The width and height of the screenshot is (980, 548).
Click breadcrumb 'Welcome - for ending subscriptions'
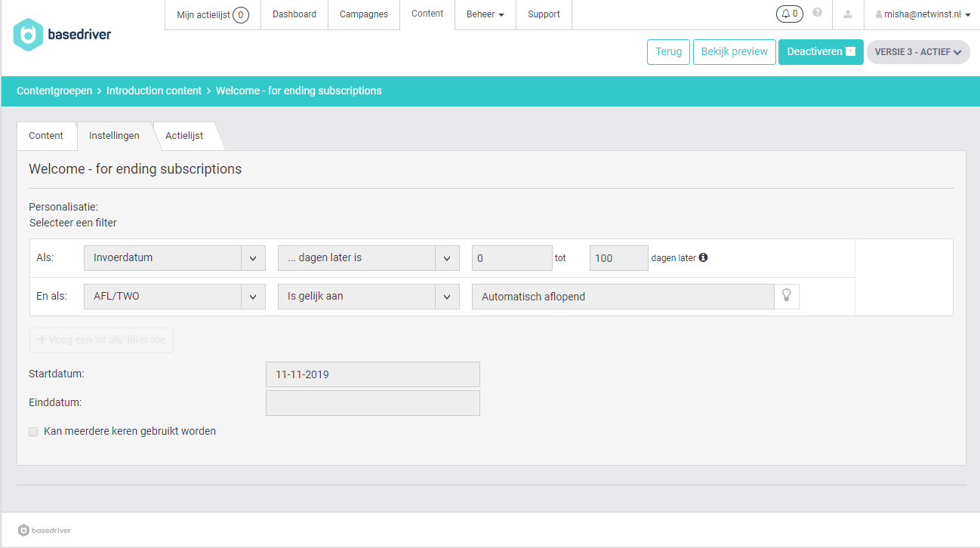click(299, 91)
